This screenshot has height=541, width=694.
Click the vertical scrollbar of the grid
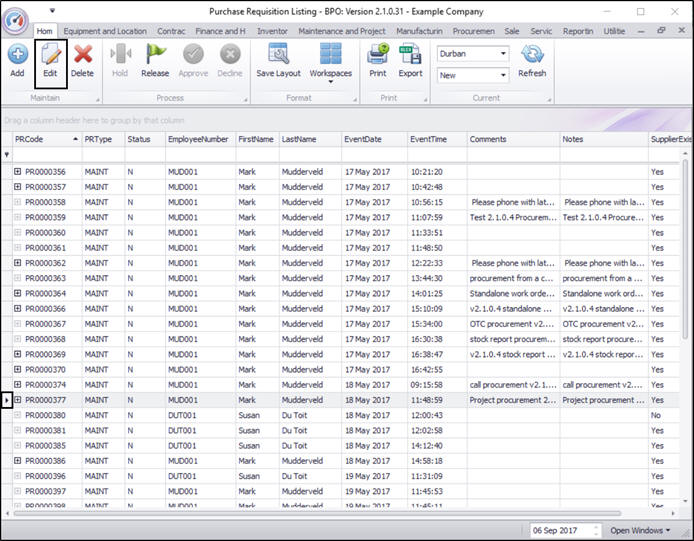pos(685,330)
